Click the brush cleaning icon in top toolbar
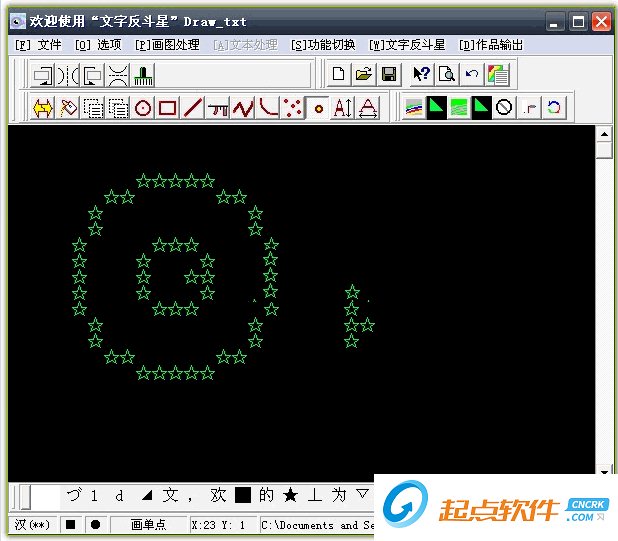618x541 pixels. 143,75
